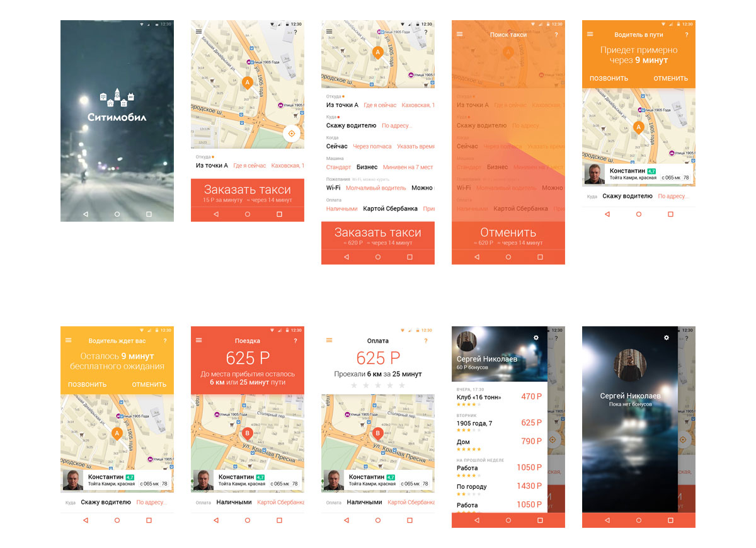Enable the Wi-Fi preference in the order form

click(333, 188)
